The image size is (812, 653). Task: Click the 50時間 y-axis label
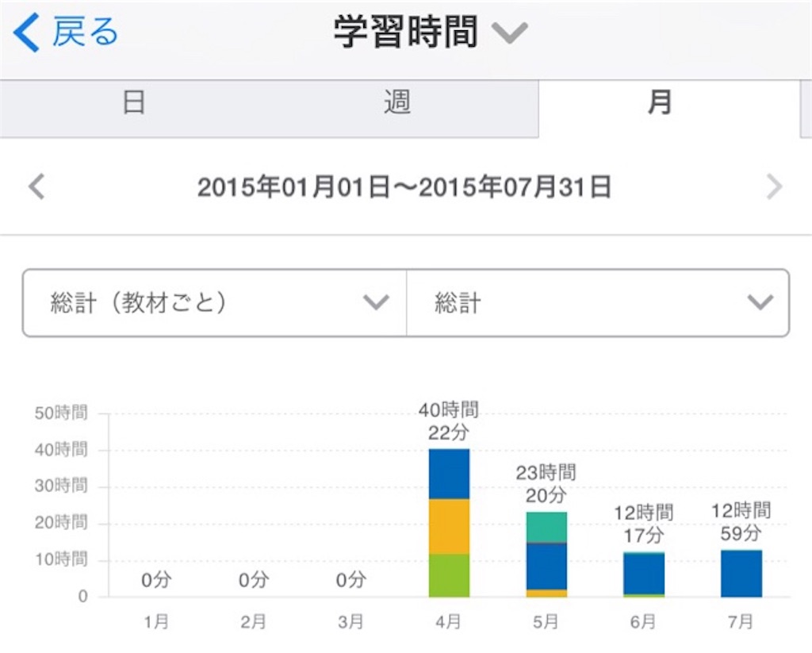pos(61,413)
